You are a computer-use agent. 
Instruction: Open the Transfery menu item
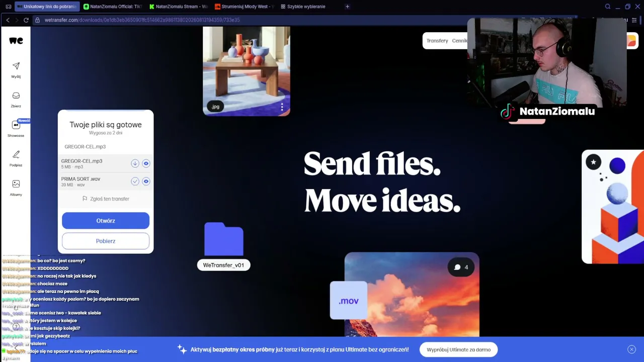point(437,41)
